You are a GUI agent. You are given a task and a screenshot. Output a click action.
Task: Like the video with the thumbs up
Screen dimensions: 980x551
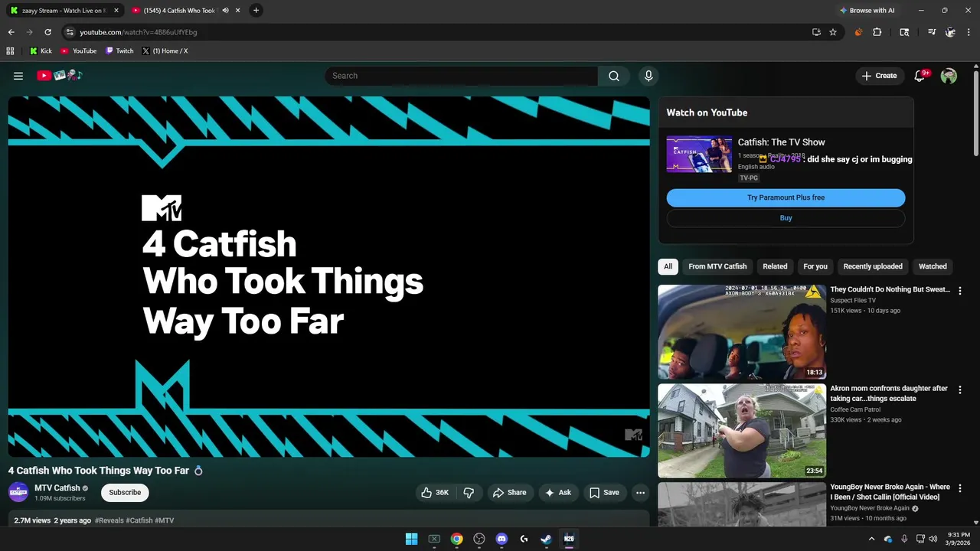[x=435, y=493]
